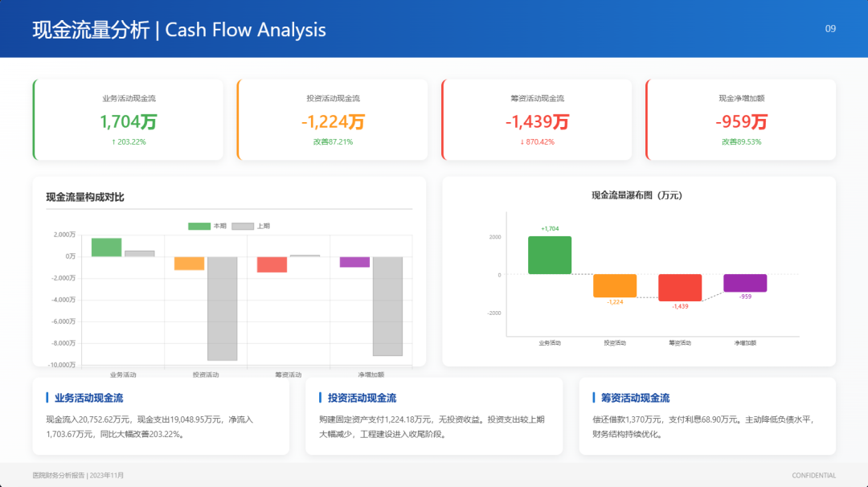Select the -959万 KPI value

[x=741, y=121]
